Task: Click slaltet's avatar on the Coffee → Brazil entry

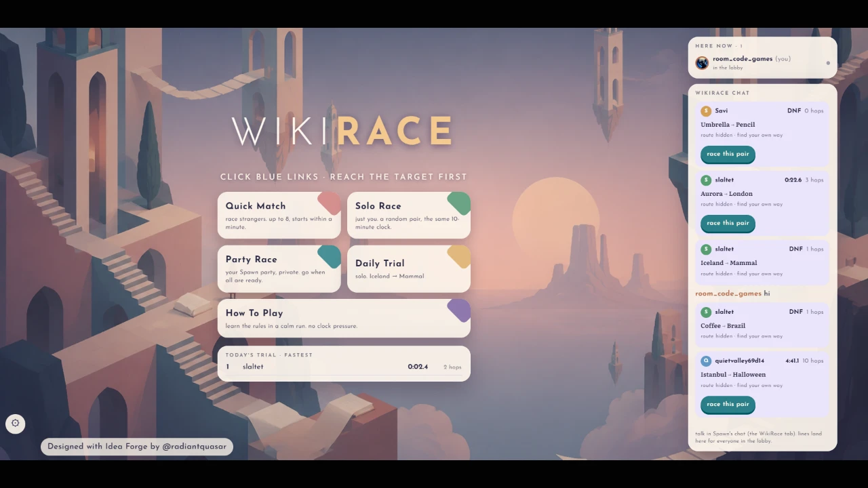Action: pos(706,312)
